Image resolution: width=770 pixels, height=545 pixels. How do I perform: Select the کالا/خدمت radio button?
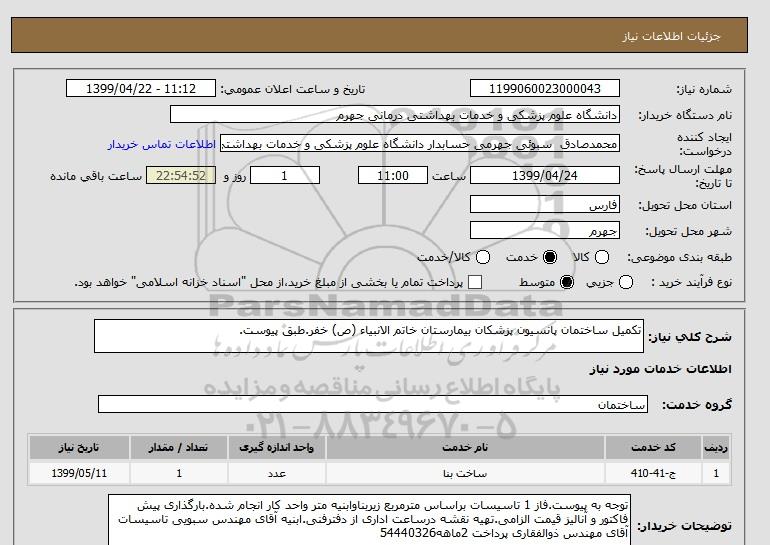(483, 257)
